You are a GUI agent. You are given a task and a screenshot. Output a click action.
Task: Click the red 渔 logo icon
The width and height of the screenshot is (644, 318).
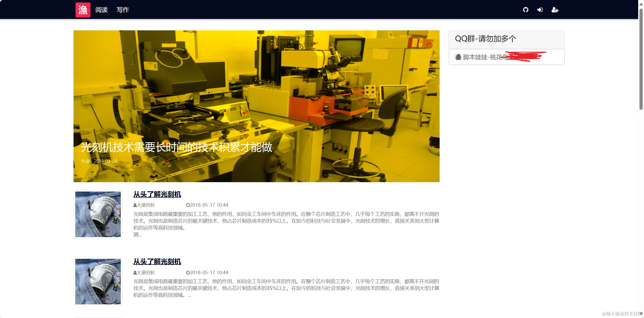coord(83,10)
